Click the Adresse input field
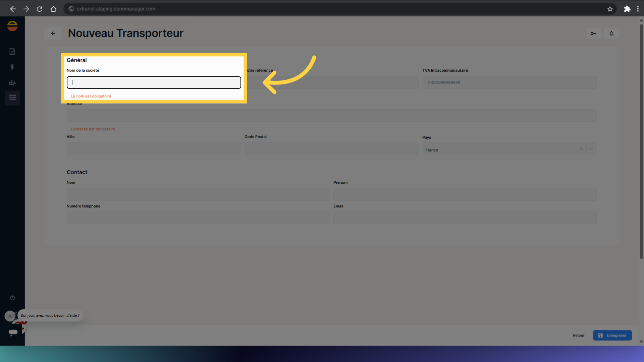Viewport: 644px width, 362px height. (331, 116)
